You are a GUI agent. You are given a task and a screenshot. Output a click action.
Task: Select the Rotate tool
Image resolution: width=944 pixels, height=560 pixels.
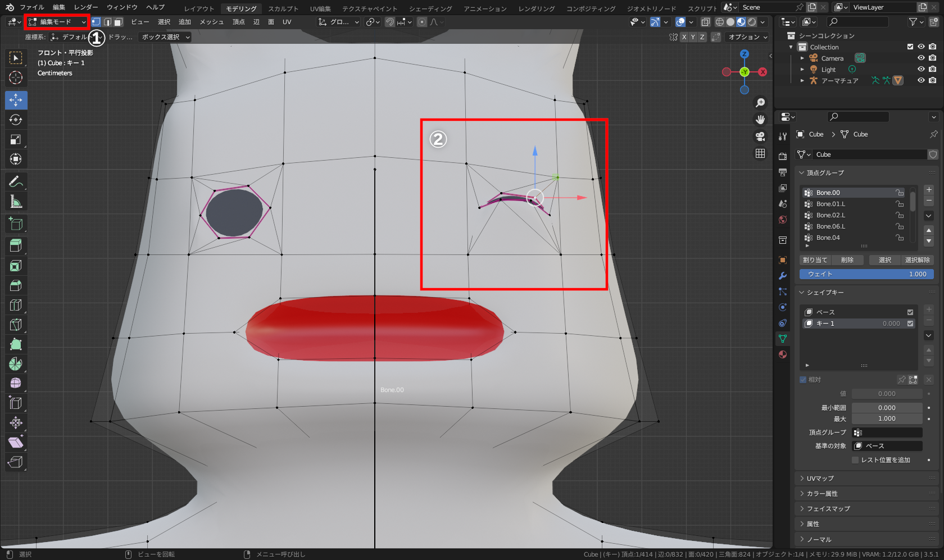pyautogui.click(x=16, y=120)
